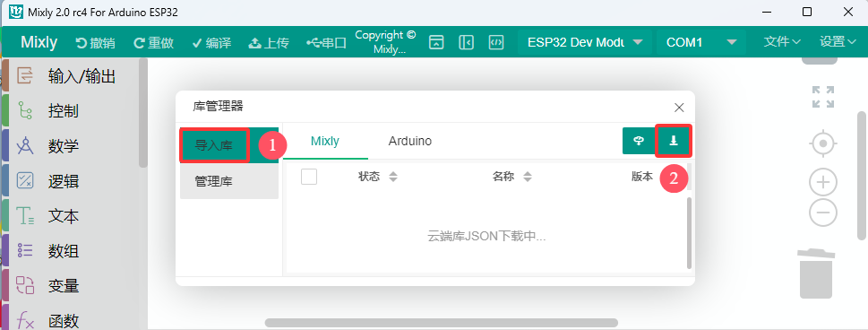Click the Copyright © Mixly text

tap(385, 41)
